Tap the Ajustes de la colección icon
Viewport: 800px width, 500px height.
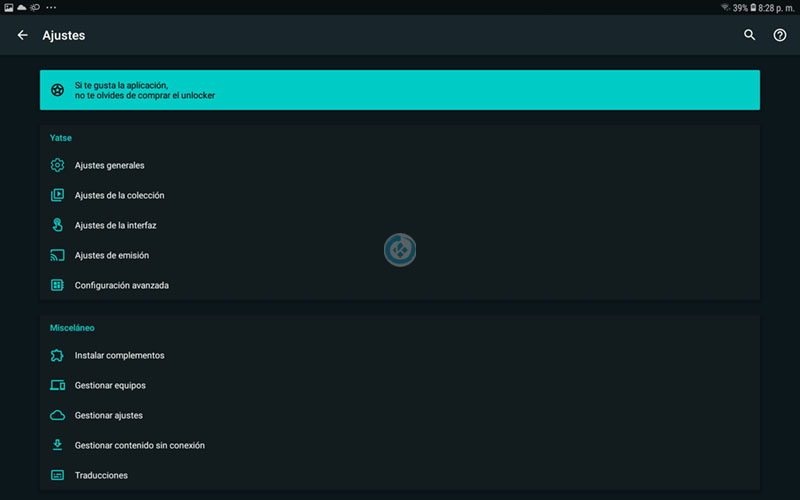click(x=57, y=195)
